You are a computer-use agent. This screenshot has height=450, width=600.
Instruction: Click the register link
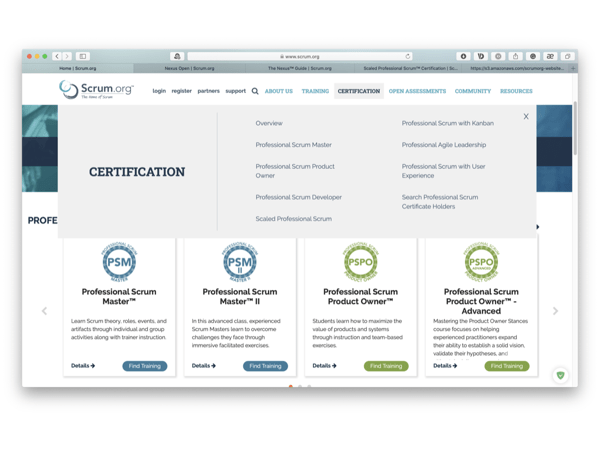[181, 91]
